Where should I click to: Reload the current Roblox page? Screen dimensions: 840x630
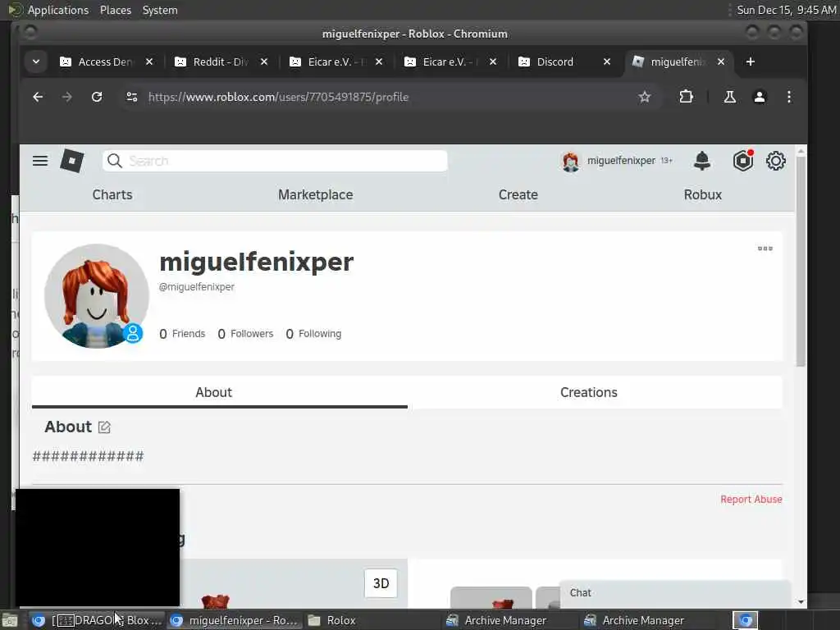click(x=97, y=97)
